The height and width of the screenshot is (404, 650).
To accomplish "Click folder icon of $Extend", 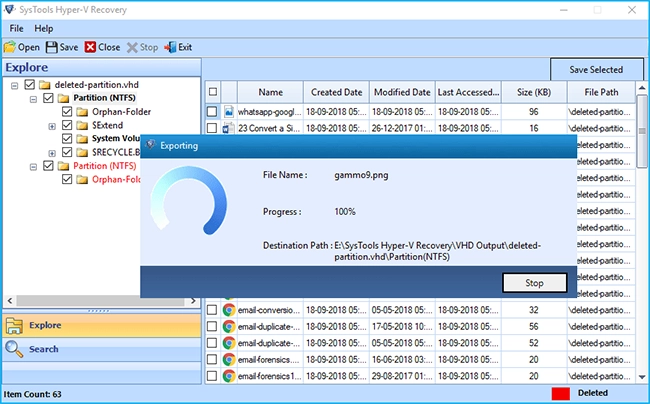I will pyautogui.click(x=82, y=126).
